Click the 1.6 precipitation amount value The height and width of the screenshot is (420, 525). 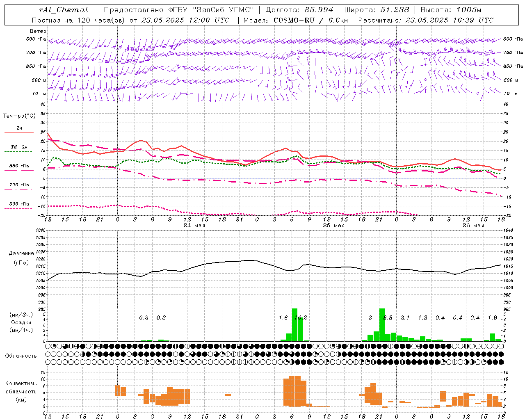click(283, 318)
